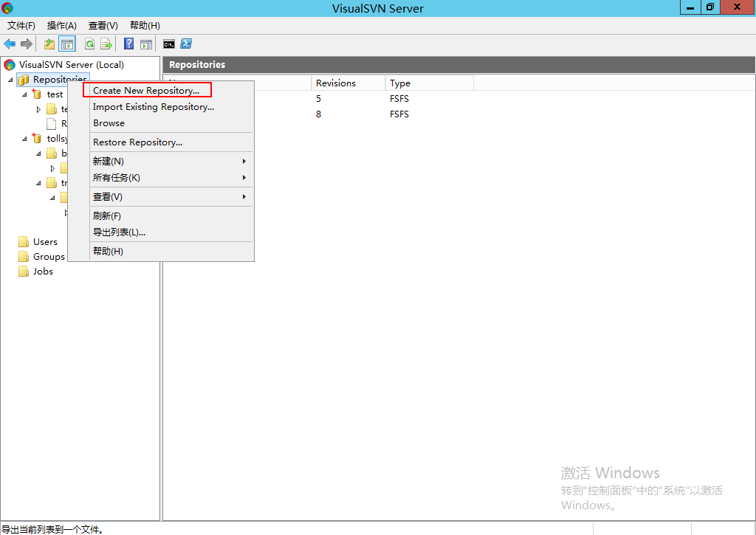The height and width of the screenshot is (535, 756).
Task: Minimize the VisualSVN Server window
Action: pyautogui.click(x=690, y=7)
